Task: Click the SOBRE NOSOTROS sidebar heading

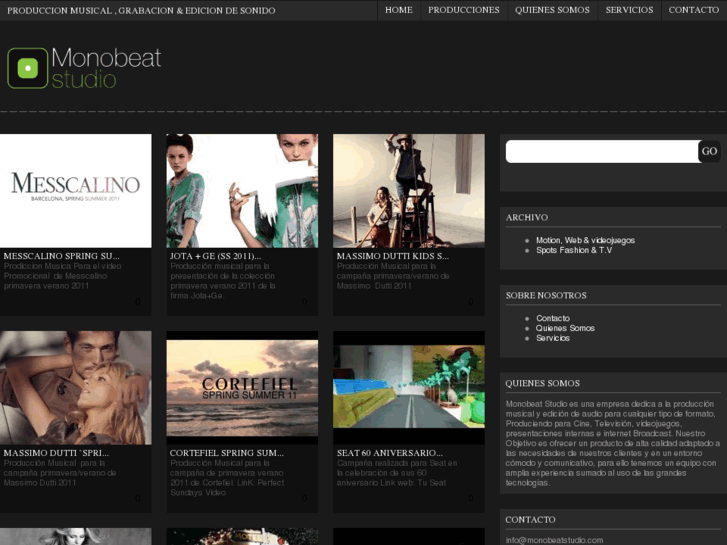Action: tap(546, 295)
